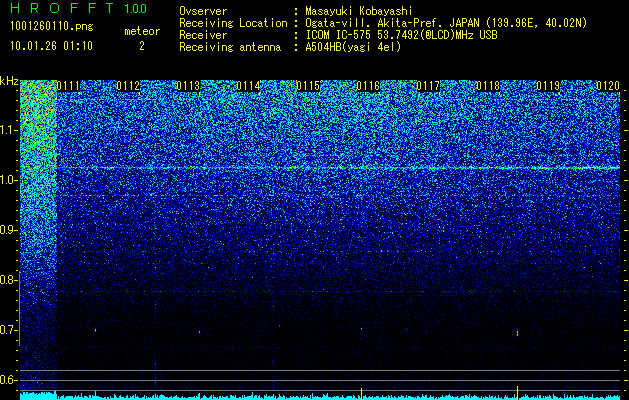The image size is (629, 400).
Task: Click observer name Masayuki Kobayashi
Action: [359, 11]
